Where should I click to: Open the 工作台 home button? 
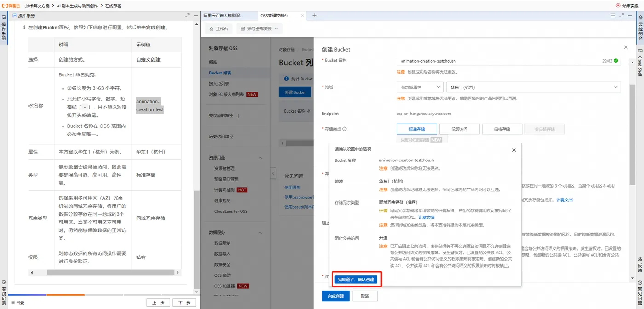[x=218, y=29]
